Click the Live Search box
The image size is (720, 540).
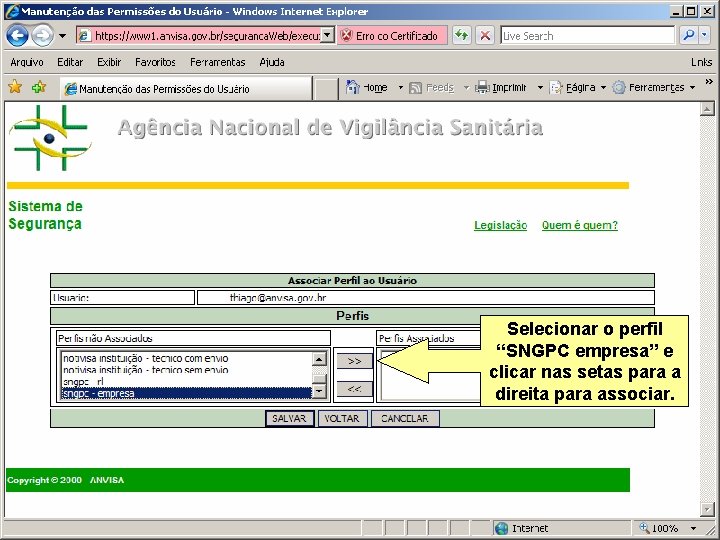588,36
